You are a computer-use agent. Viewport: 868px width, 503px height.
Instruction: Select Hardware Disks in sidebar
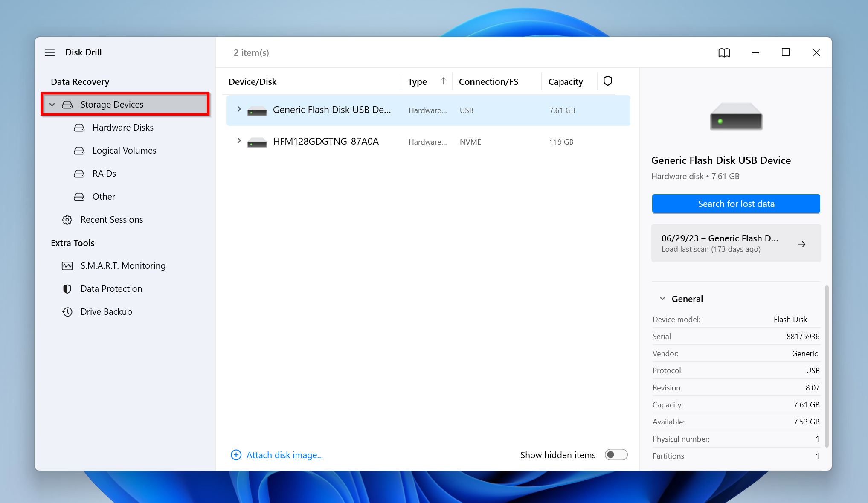[x=123, y=128]
